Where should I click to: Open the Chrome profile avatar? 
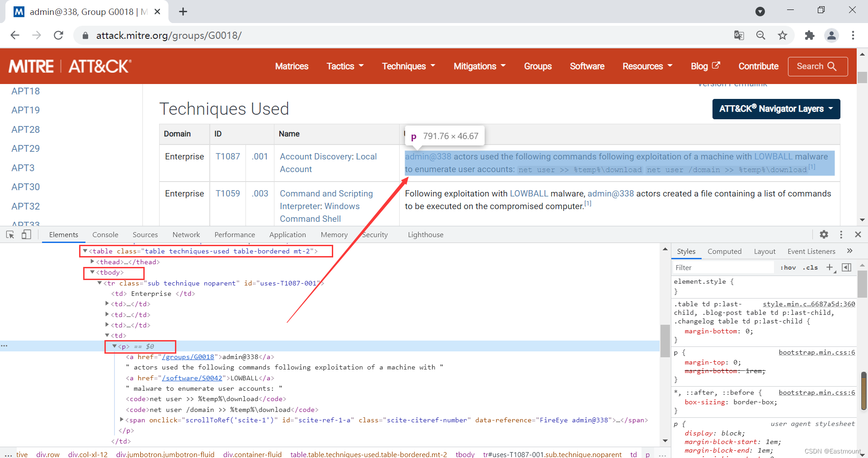point(831,35)
